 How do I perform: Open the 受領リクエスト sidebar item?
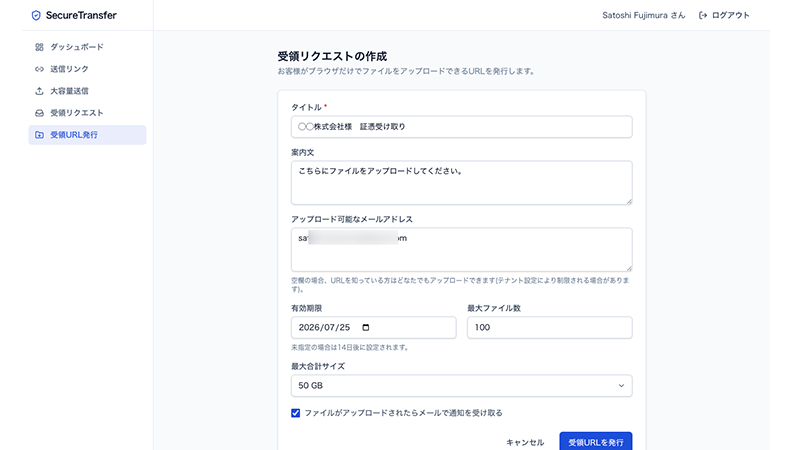[x=87, y=113]
